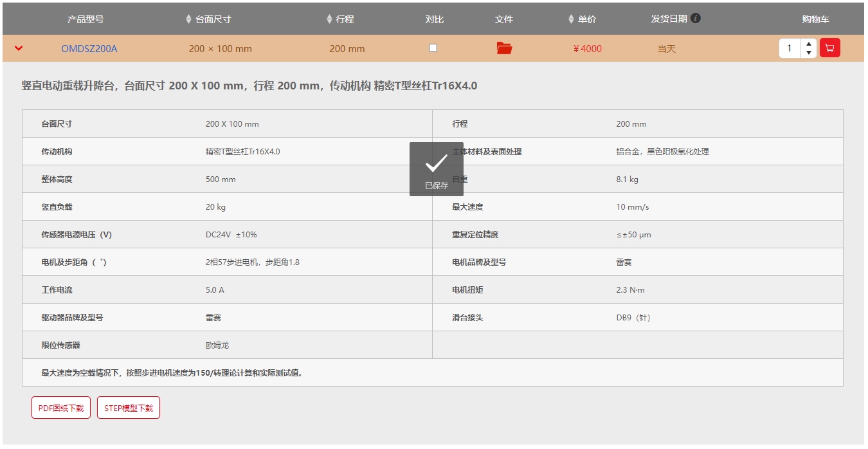Viewport: 868px width, 449px height.
Task: Open the red folder file icon
Action: coord(504,48)
